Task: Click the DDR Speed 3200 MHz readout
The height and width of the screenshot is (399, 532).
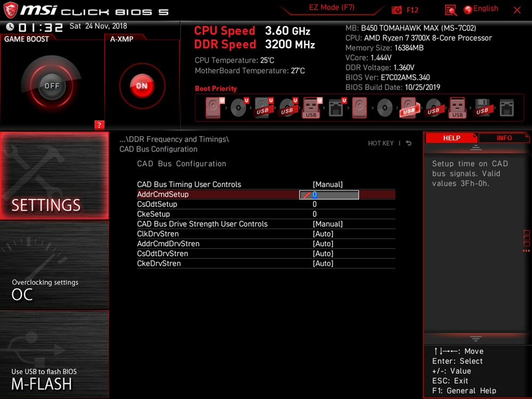Action: [254, 45]
